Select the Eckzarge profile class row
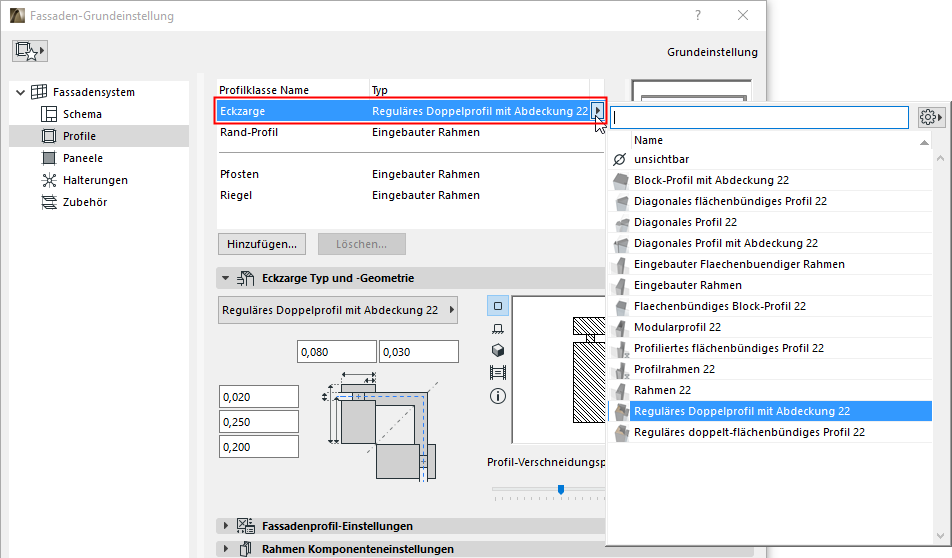This screenshot has height=558, width=952. pos(410,111)
